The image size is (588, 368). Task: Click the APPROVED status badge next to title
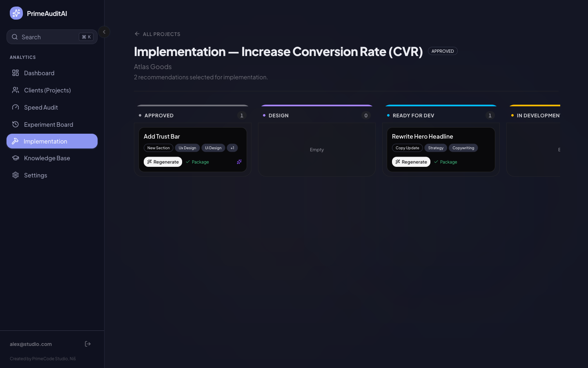pos(443,51)
